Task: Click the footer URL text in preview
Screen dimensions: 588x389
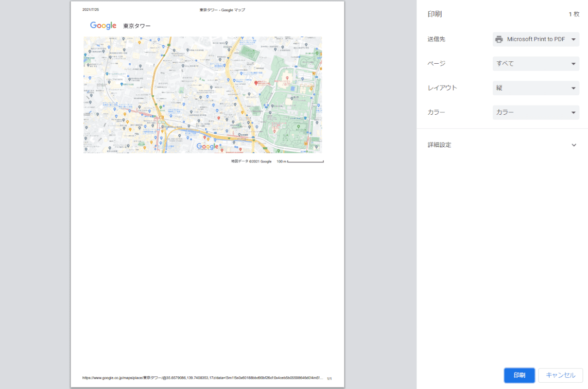Action: coord(203,377)
